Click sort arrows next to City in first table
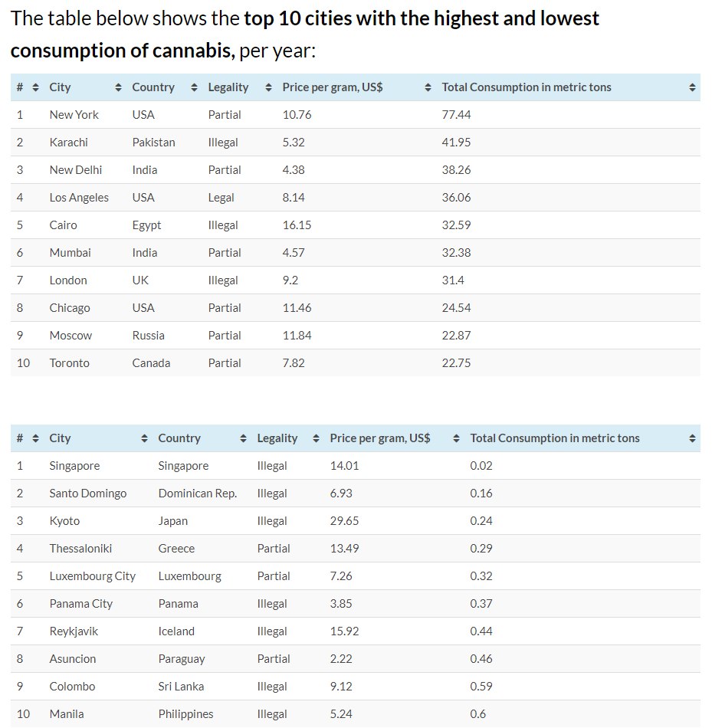 [118, 87]
